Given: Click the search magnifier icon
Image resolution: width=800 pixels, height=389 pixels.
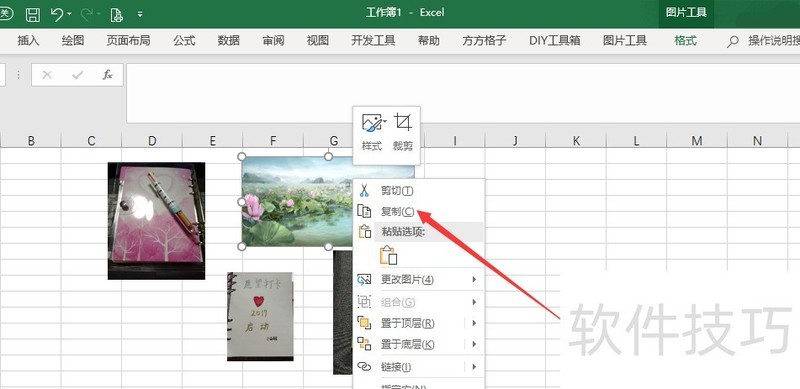Looking at the screenshot, I should (x=733, y=41).
